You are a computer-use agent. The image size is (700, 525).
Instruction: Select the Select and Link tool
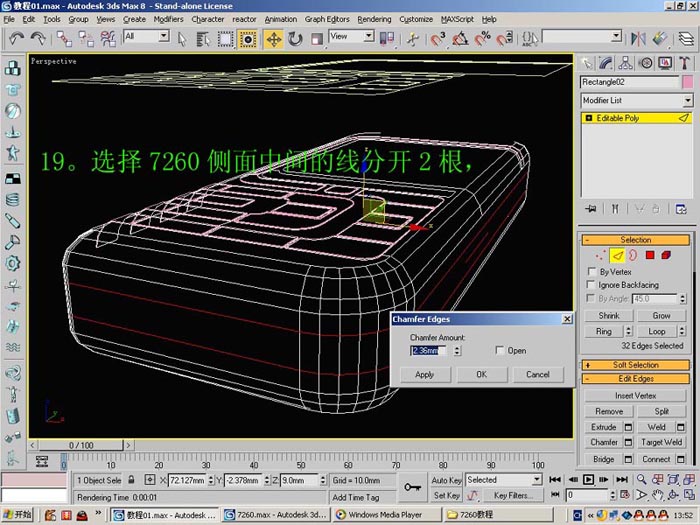(64, 39)
